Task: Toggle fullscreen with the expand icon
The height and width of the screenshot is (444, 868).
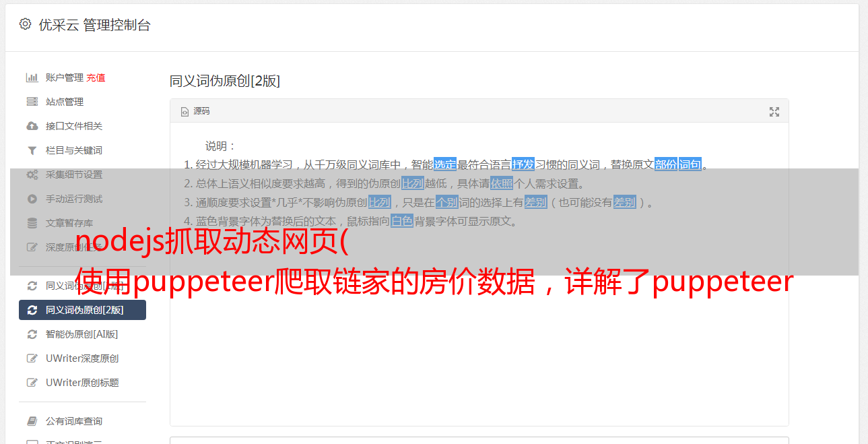Action: pyautogui.click(x=774, y=112)
